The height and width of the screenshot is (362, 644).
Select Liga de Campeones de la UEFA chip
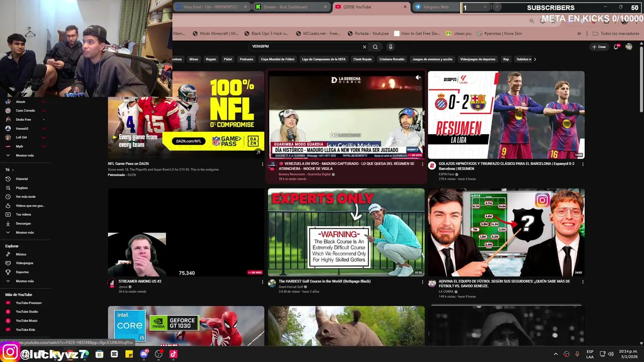tap(324, 59)
